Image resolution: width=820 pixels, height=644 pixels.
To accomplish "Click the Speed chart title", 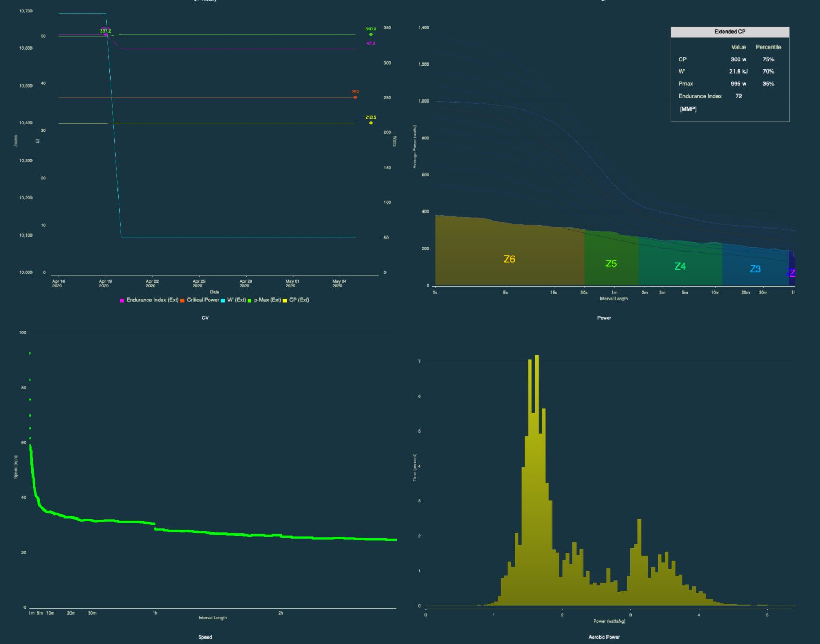I will coord(205,637).
